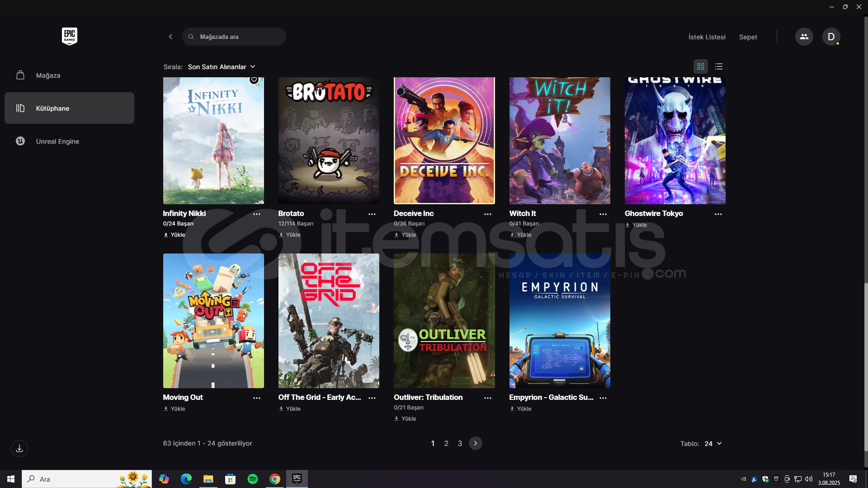The height and width of the screenshot is (488, 868).
Task: Open Windows Start menu
Action: coord(11,479)
